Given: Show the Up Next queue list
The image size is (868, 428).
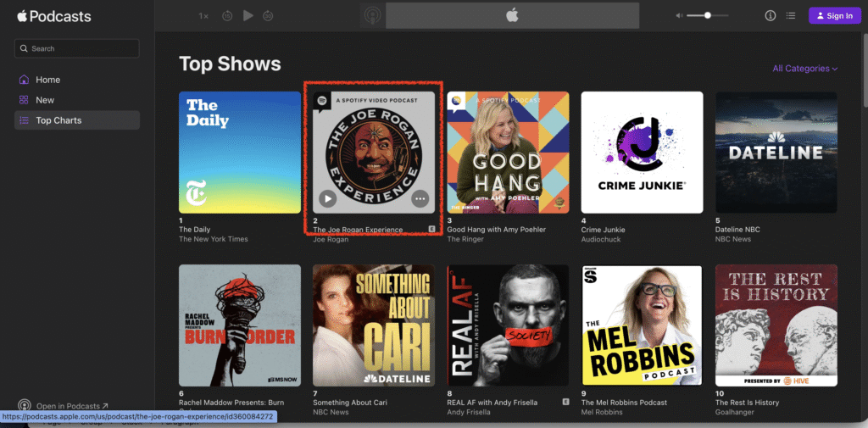Looking at the screenshot, I should (x=791, y=15).
